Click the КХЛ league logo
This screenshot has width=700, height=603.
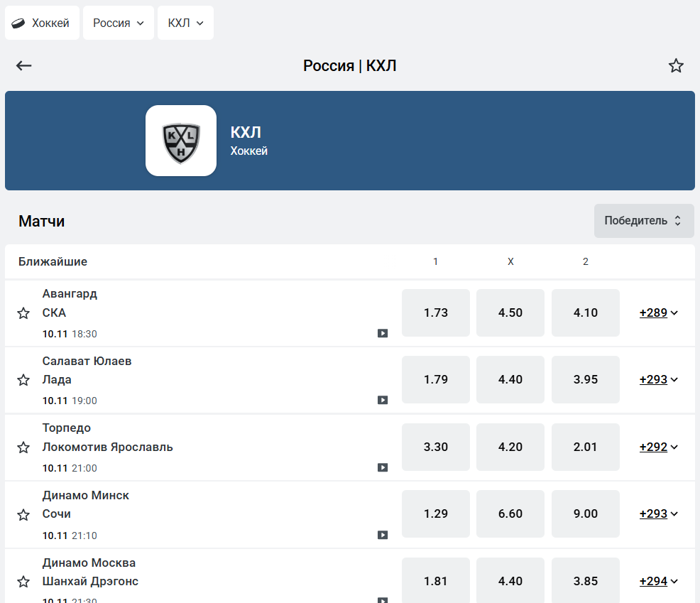coord(181,141)
